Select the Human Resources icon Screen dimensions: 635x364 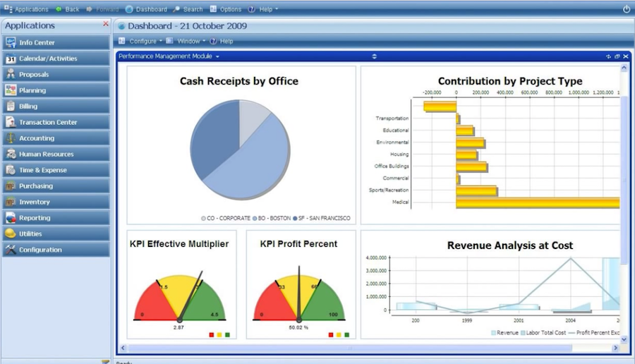(11, 154)
